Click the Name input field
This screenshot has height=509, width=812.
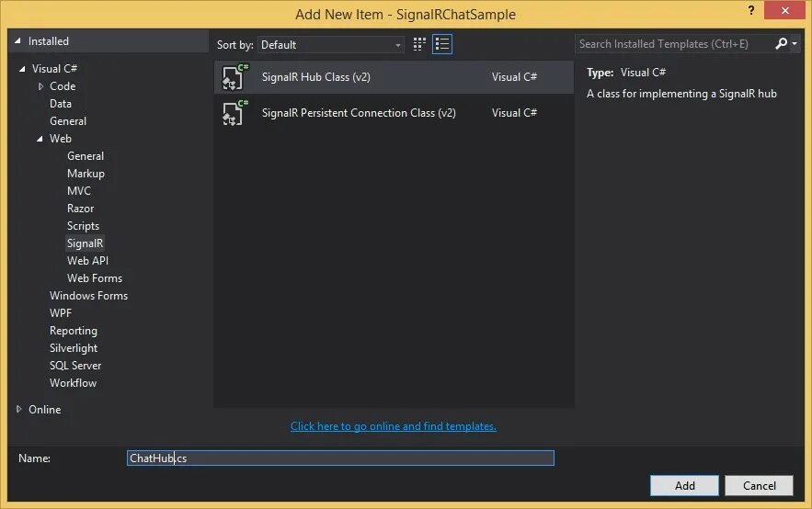click(340, 458)
